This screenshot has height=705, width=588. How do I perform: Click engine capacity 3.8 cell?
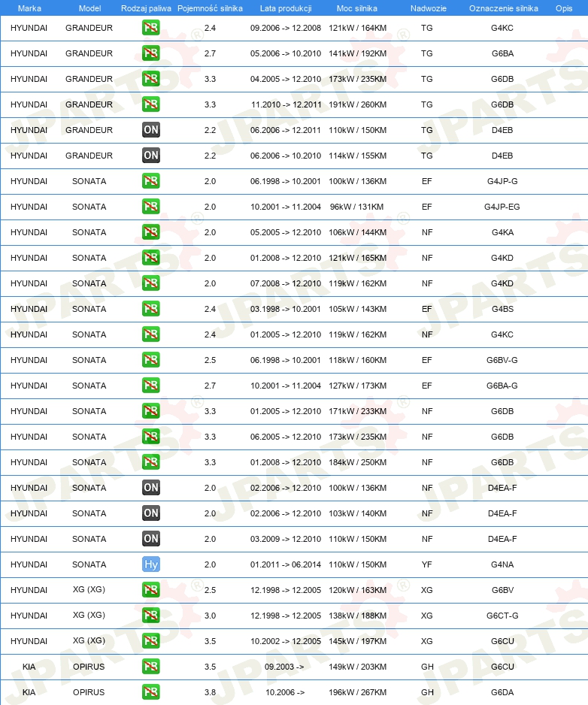point(210,692)
